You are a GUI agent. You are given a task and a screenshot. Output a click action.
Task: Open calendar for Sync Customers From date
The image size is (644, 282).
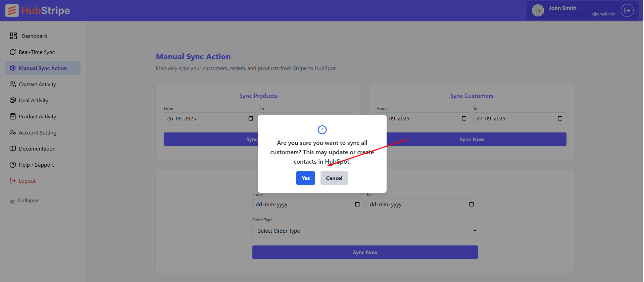464,118
